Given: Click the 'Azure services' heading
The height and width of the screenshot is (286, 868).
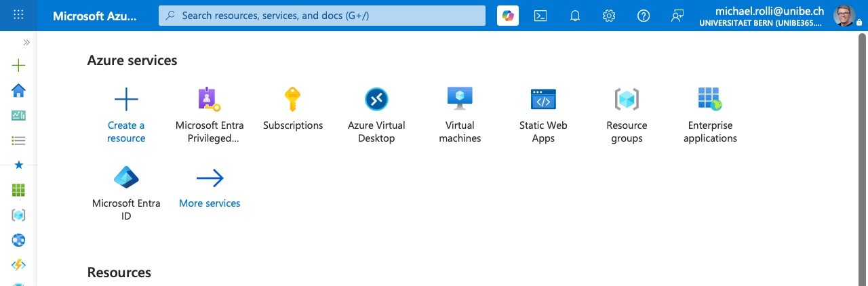Looking at the screenshot, I should [132, 60].
